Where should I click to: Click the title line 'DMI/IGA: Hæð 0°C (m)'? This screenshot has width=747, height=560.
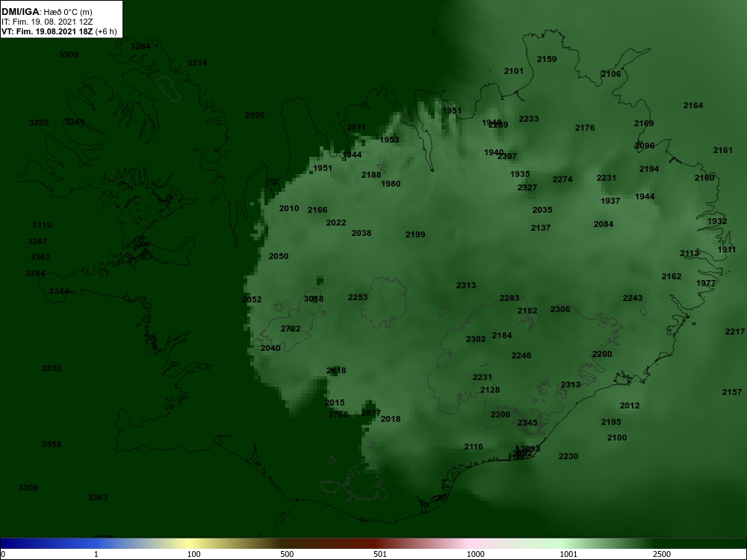46,12
